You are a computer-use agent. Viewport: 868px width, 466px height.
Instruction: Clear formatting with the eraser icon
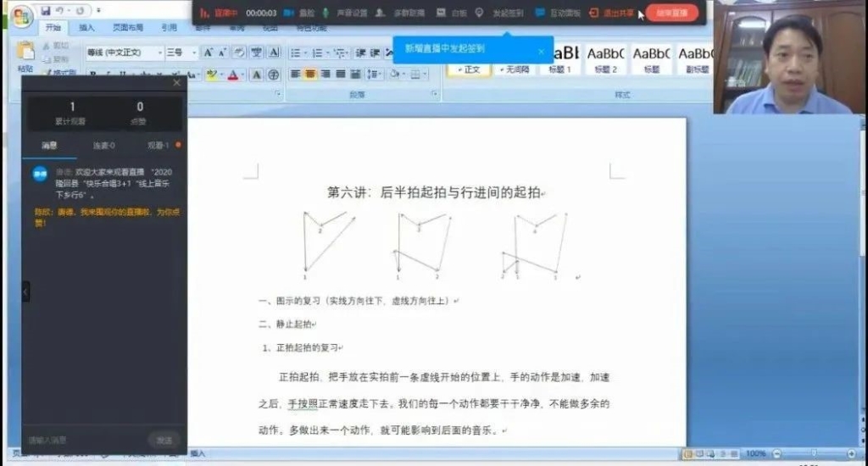[x=238, y=53]
